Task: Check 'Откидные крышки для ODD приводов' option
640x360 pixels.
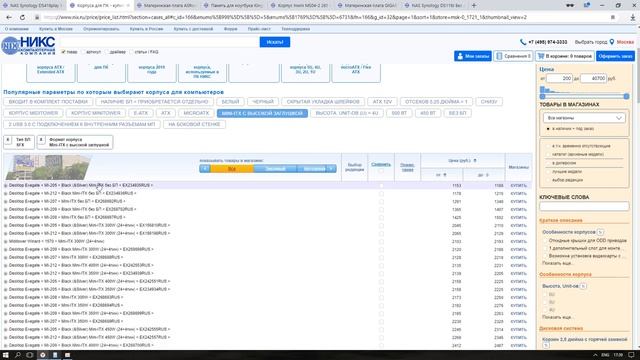Action: 545,241
